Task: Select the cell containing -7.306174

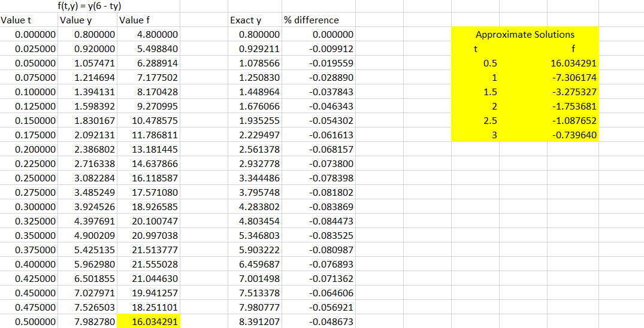Action: (573, 78)
